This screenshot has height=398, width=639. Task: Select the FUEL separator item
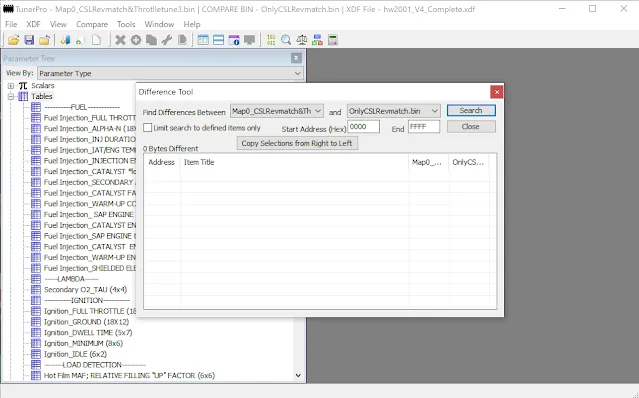[x=82, y=107]
